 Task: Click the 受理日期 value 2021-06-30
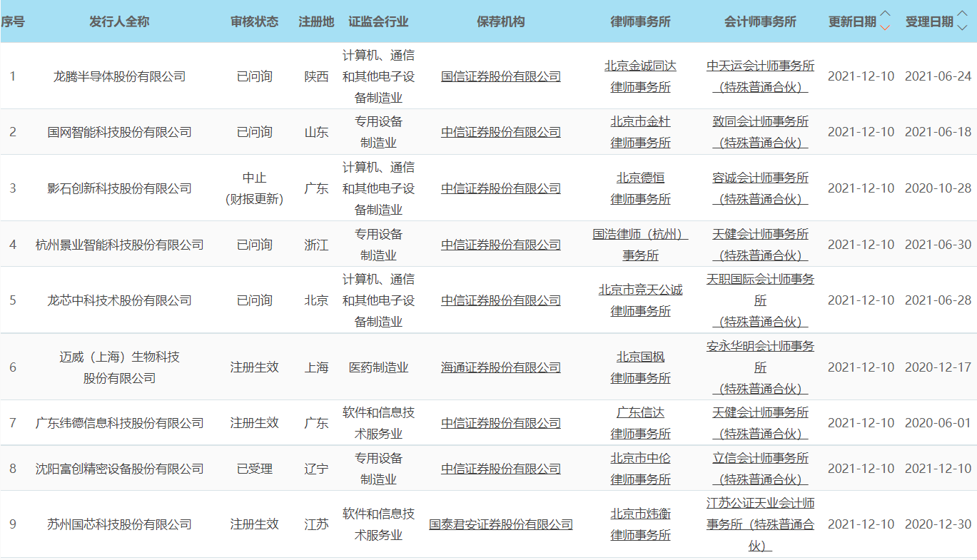point(938,245)
